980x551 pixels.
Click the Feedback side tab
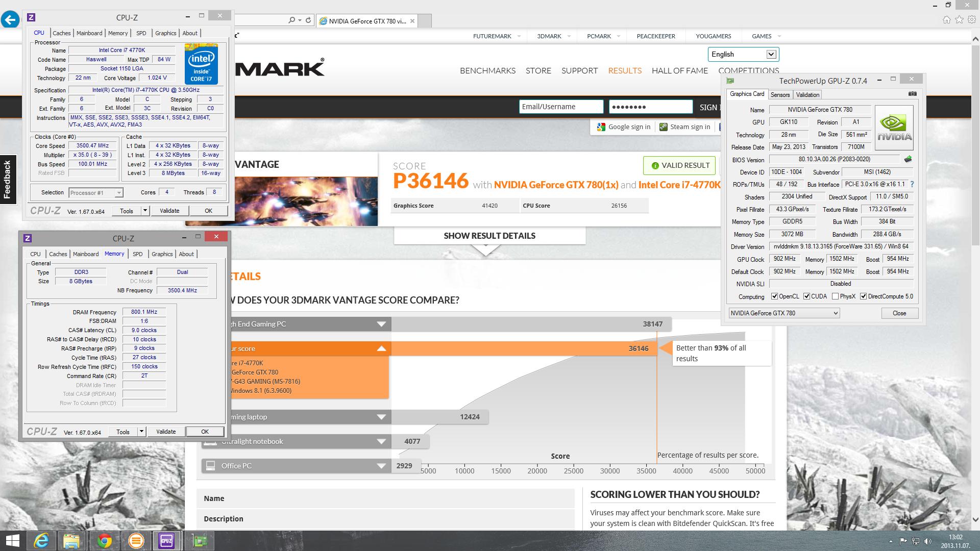tap(8, 180)
